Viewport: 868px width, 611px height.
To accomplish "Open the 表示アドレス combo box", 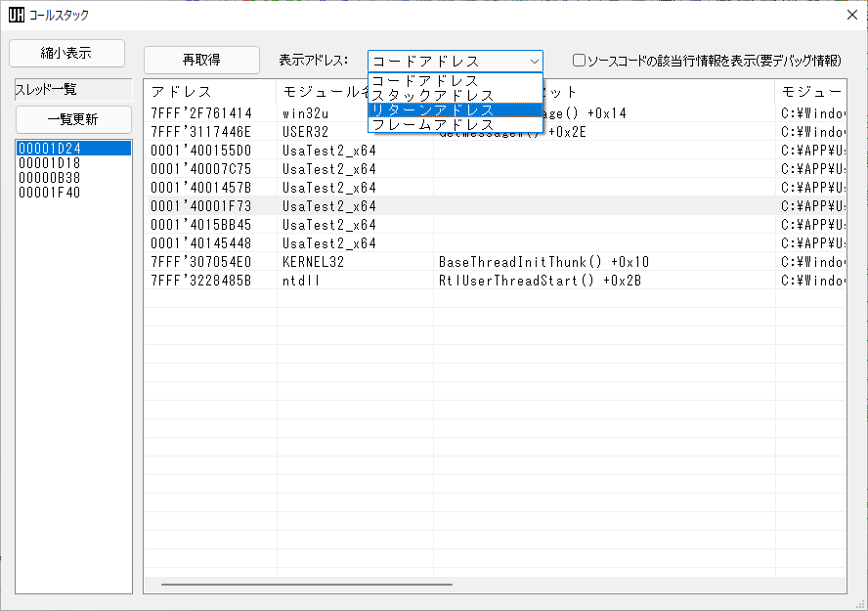I will [x=455, y=61].
